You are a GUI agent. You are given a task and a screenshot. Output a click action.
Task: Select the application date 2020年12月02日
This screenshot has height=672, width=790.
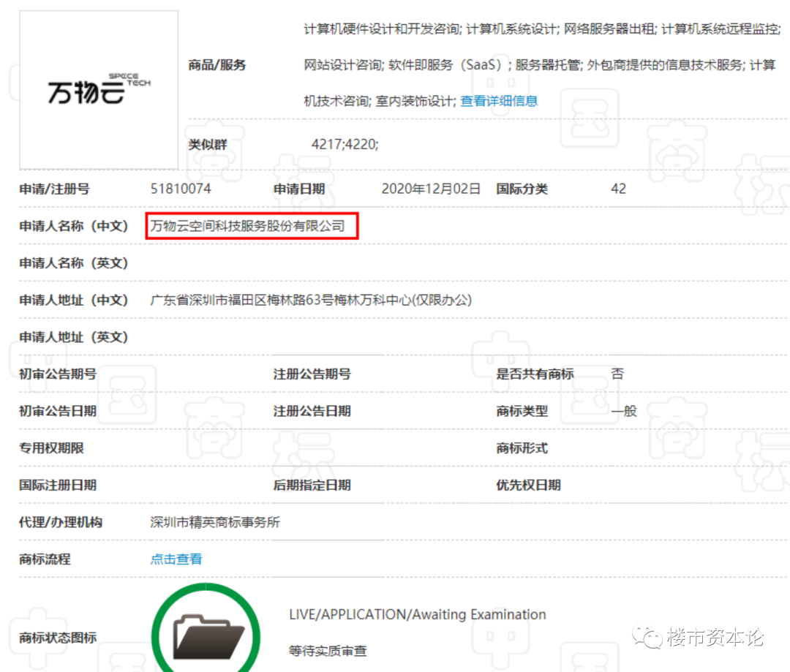click(431, 189)
